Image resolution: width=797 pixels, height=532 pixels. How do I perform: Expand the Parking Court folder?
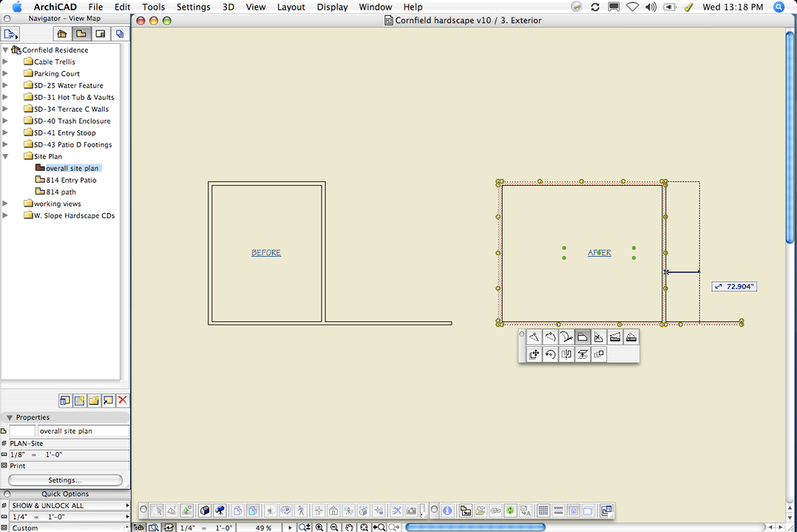5,73
